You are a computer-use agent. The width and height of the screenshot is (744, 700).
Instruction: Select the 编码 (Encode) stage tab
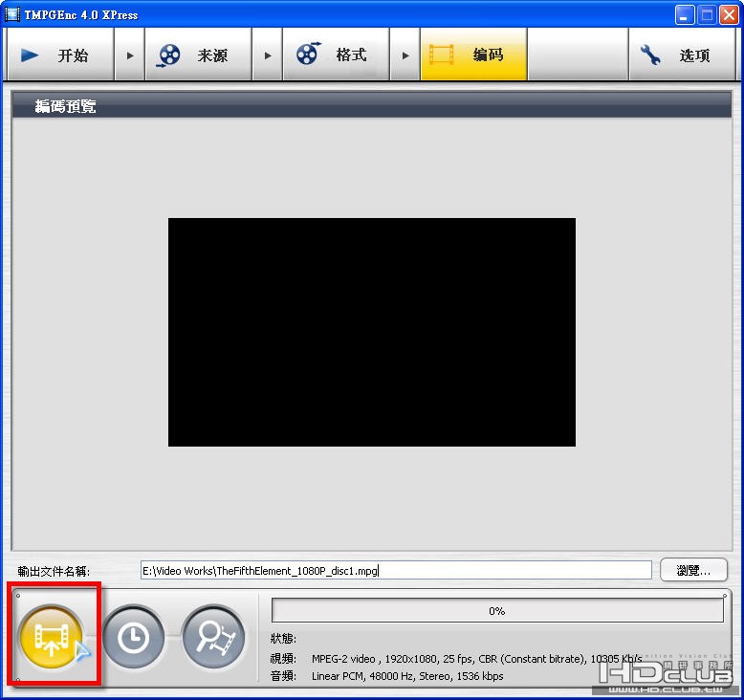pos(473,55)
